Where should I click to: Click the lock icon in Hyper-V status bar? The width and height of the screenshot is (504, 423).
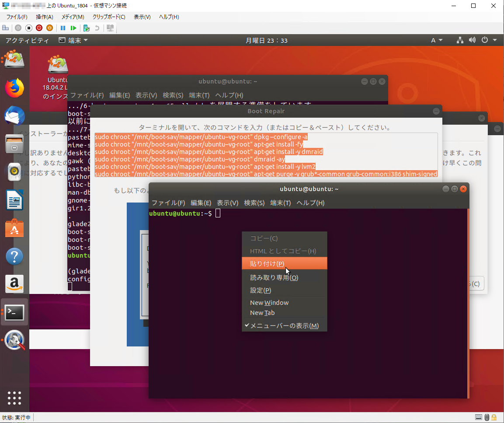tap(494, 417)
